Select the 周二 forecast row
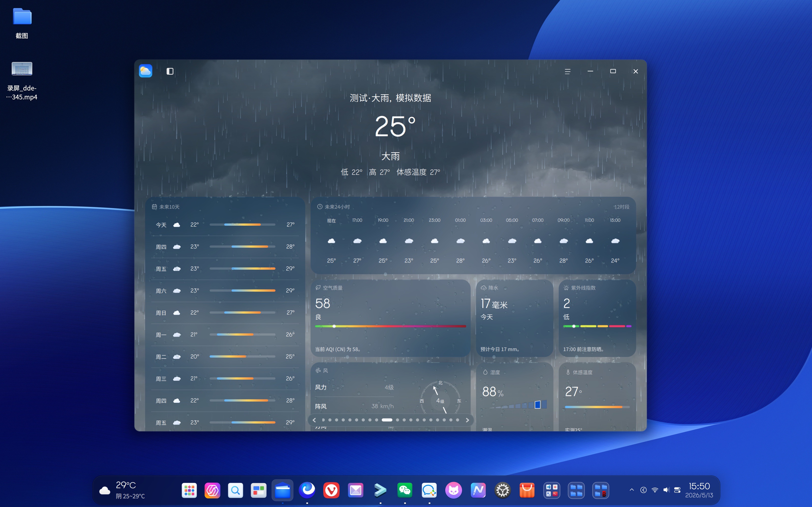 (x=225, y=357)
